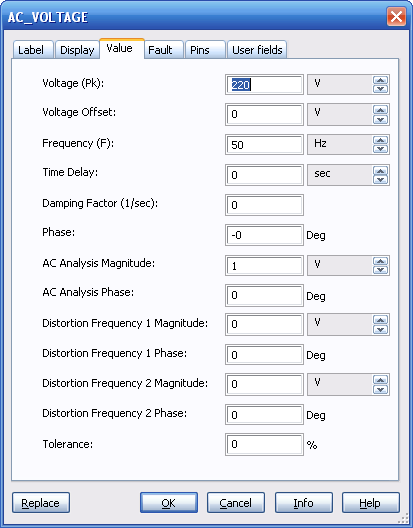This screenshot has height=528, width=413.
Task: Click Distortion Frequency 1 Phase field
Action: (x=264, y=355)
